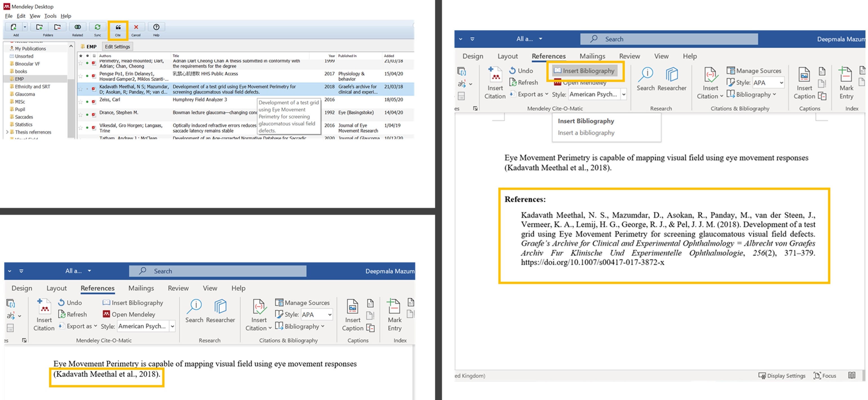This screenshot has height=400, width=868.
Task: Switch to the Layout tab in the right Word window
Action: (507, 56)
